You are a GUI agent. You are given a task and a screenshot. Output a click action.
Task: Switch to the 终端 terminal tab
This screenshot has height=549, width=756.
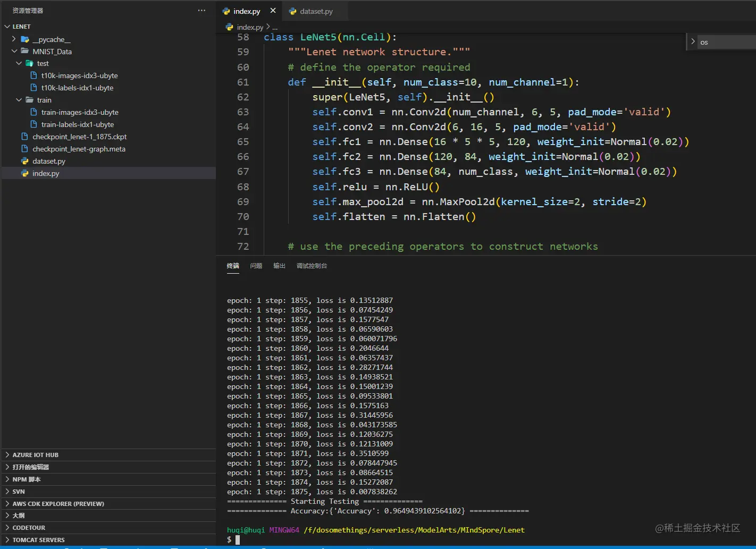[x=233, y=266]
